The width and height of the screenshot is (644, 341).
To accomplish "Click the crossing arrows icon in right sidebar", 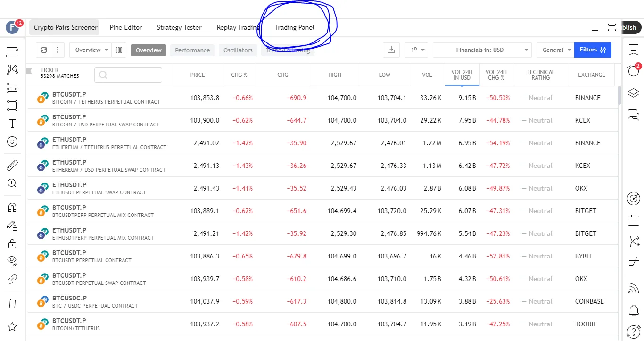I will pyautogui.click(x=634, y=241).
